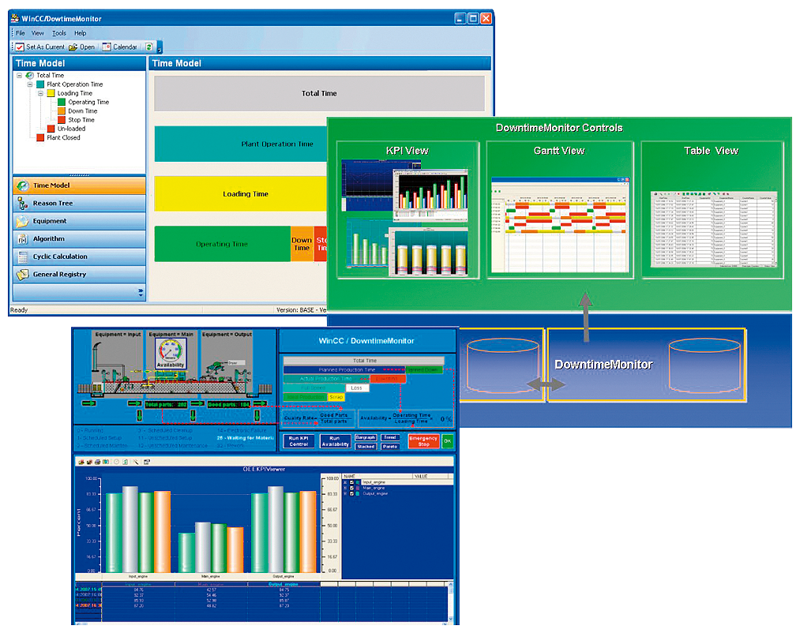Screen dimensions: 800x633
Task: Open the Help menu
Action: pyautogui.click(x=80, y=33)
